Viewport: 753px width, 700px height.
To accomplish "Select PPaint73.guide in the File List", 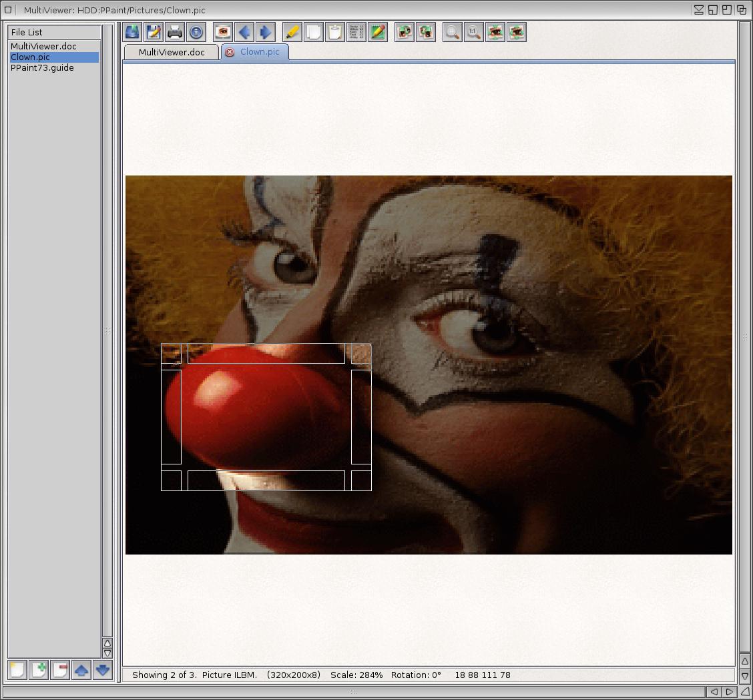I will coord(42,68).
